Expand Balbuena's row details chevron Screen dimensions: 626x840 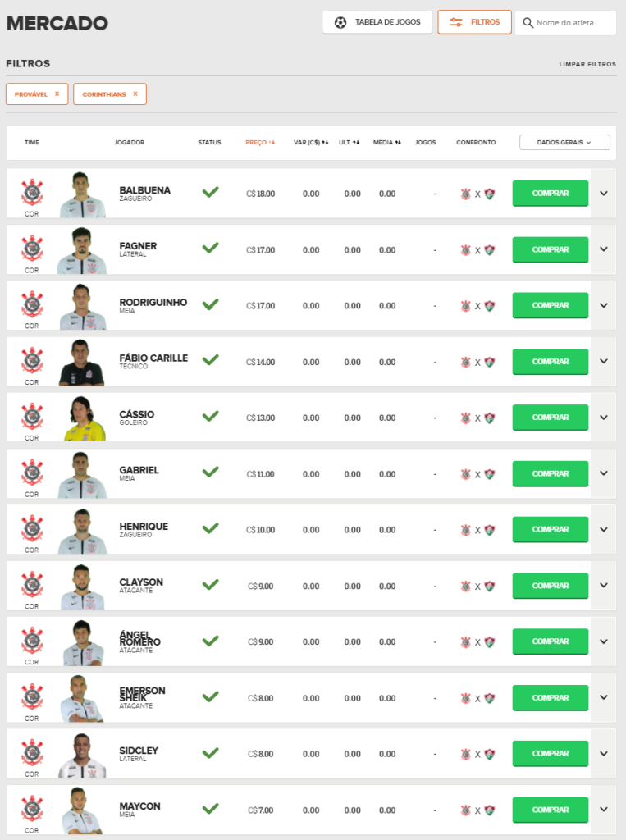point(604,194)
